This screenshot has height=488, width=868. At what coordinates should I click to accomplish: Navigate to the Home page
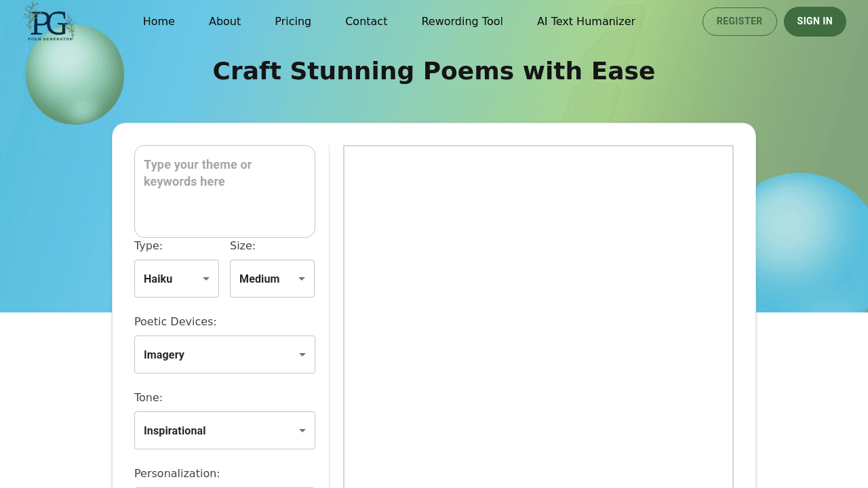159,21
